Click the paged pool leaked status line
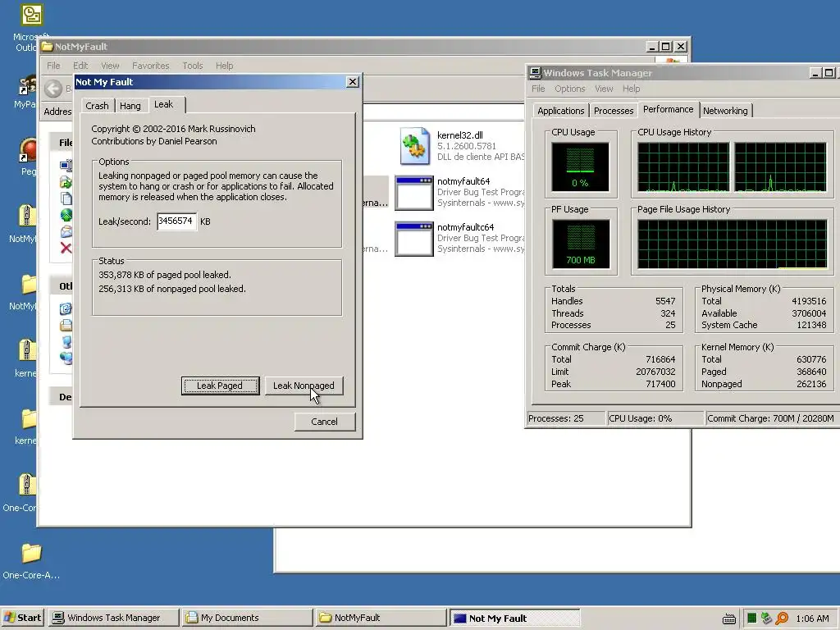The height and width of the screenshot is (630, 840). [x=165, y=275]
